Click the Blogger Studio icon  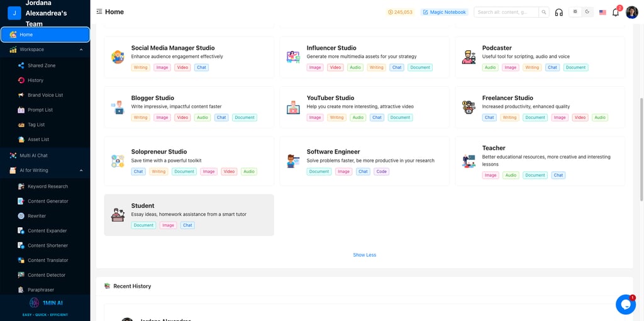(118, 107)
